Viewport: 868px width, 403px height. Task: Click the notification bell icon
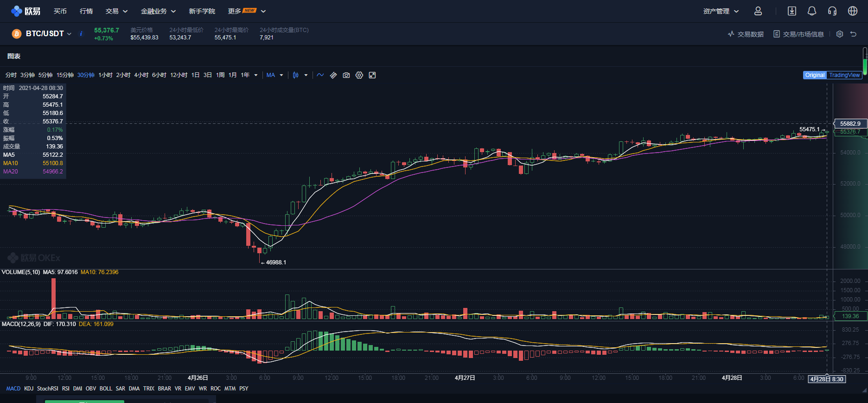(811, 11)
